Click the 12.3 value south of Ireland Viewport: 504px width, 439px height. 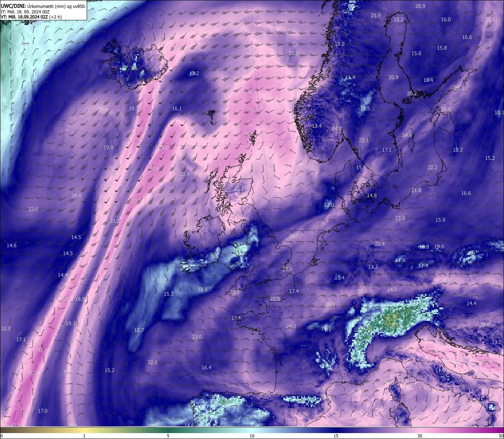(202, 290)
